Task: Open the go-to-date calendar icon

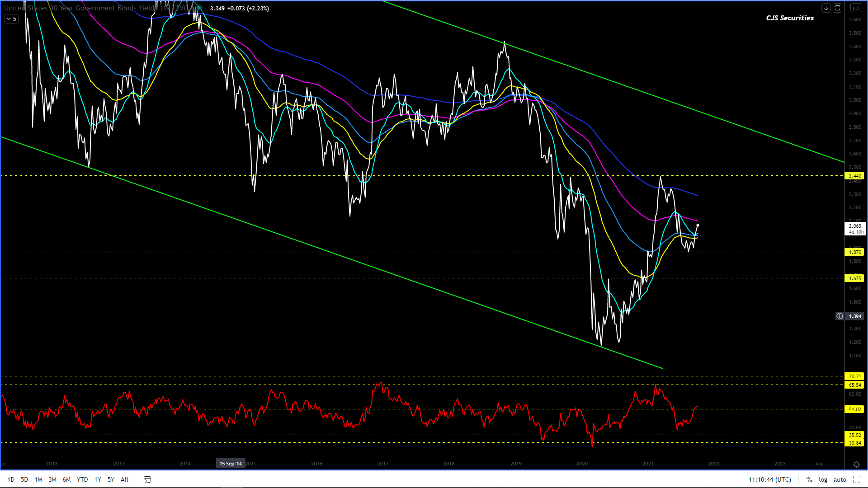Action: (147, 479)
